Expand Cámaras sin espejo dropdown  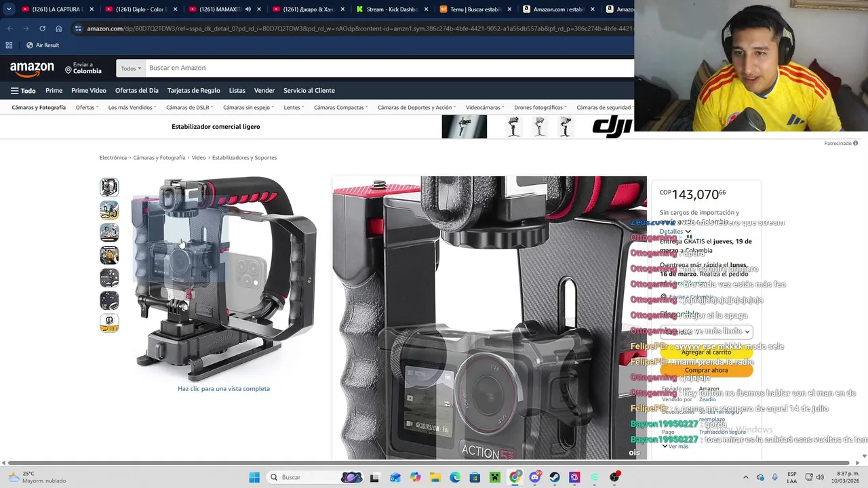[x=248, y=107]
